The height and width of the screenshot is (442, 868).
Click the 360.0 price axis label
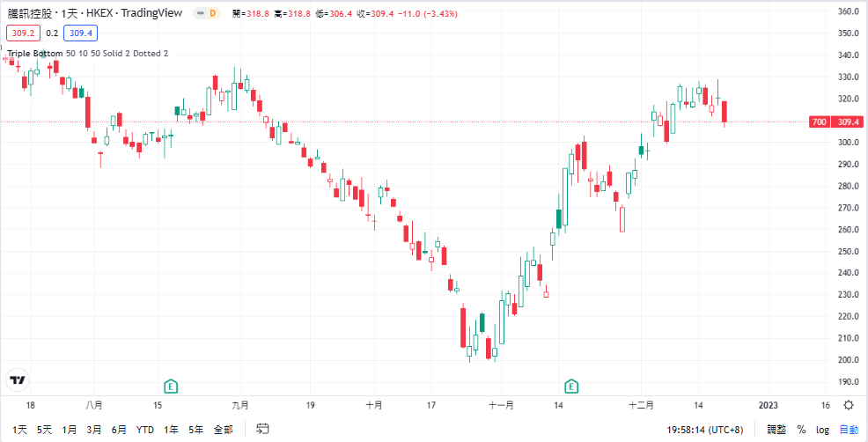(x=848, y=11)
